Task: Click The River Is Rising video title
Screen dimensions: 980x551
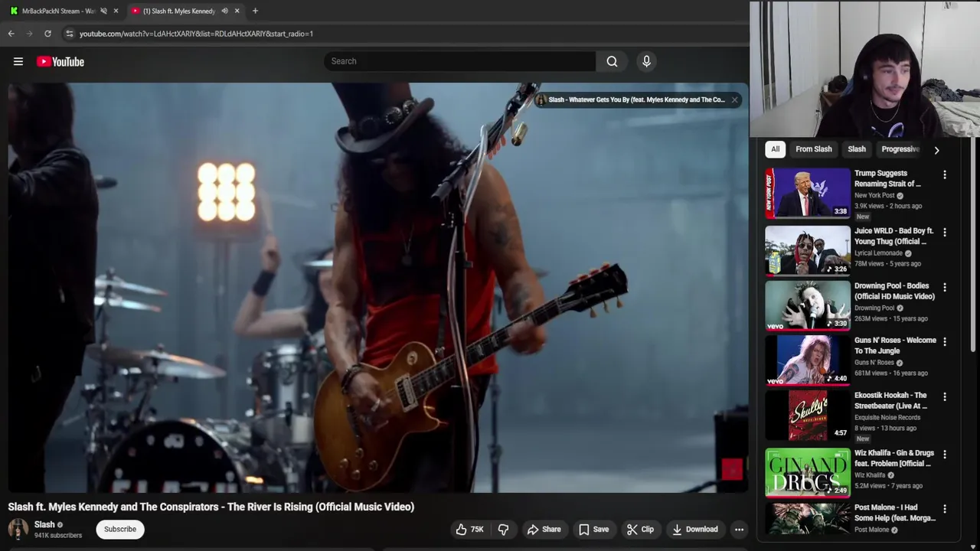Action: tap(211, 507)
